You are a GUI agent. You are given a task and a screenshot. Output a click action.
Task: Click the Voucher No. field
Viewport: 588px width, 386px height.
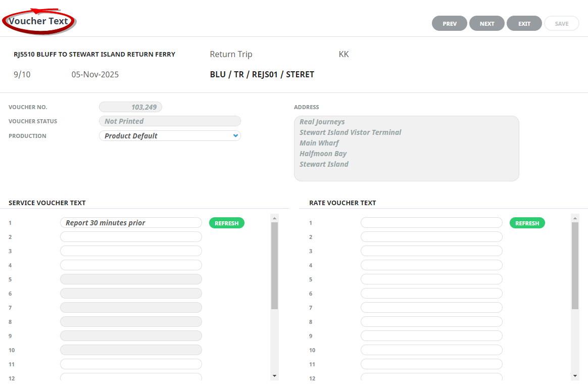coord(130,107)
